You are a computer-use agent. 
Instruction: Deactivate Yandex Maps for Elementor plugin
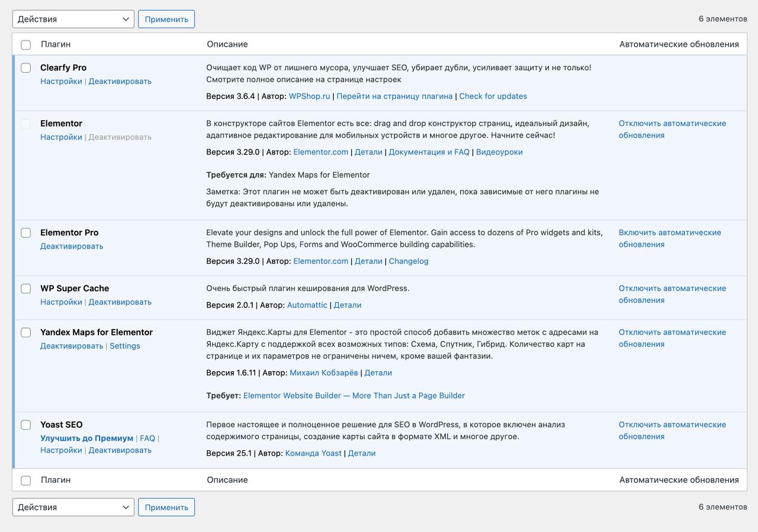pyautogui.click(x=72, y=346)
